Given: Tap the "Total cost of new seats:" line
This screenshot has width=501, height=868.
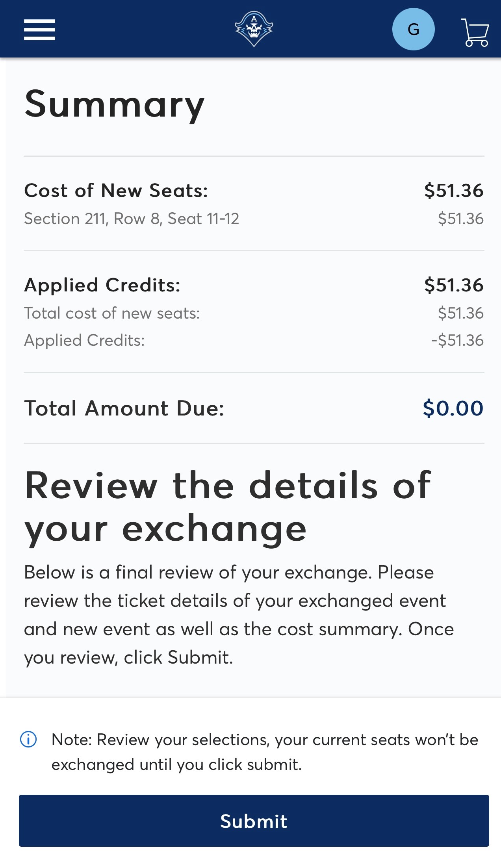Looking at the screenshot, I should tap(112, 313).
